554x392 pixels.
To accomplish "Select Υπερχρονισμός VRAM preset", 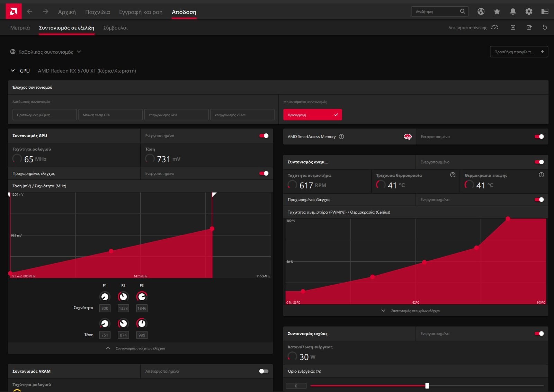I will click(x=242, y=115).
